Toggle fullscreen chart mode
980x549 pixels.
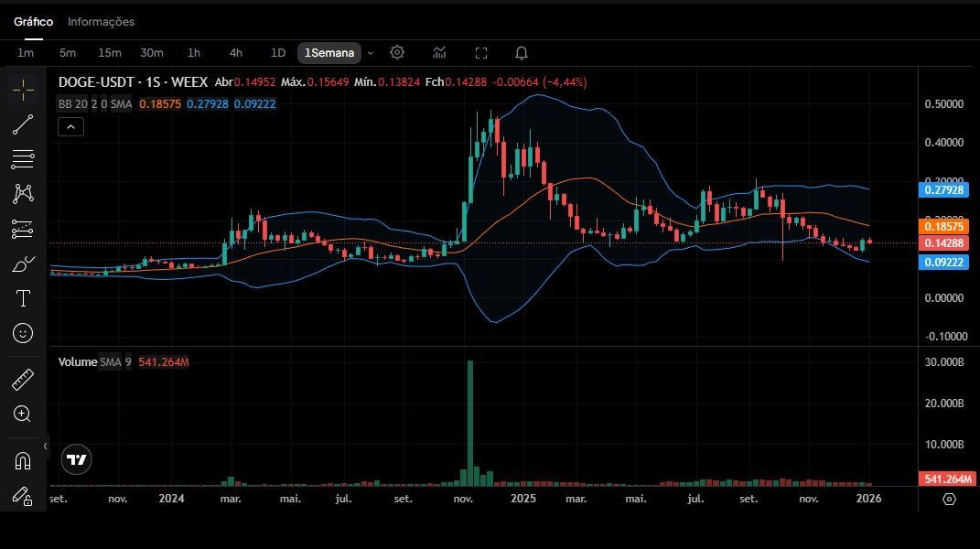pyautogui.click(x=481, y=53)
